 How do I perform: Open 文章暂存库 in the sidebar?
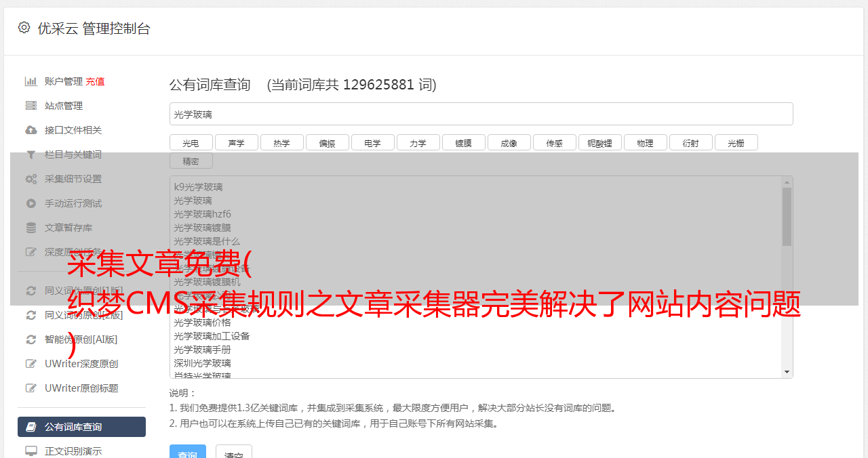coord(68,228)
